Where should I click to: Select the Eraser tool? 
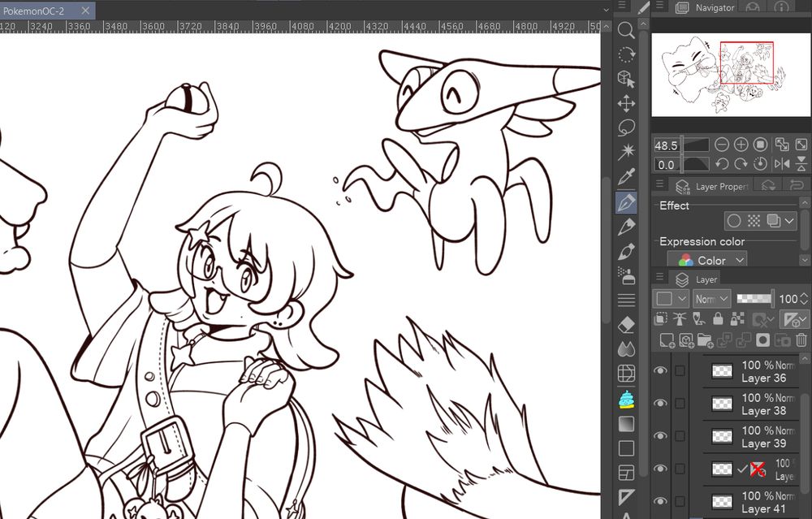tap(626, 325)
